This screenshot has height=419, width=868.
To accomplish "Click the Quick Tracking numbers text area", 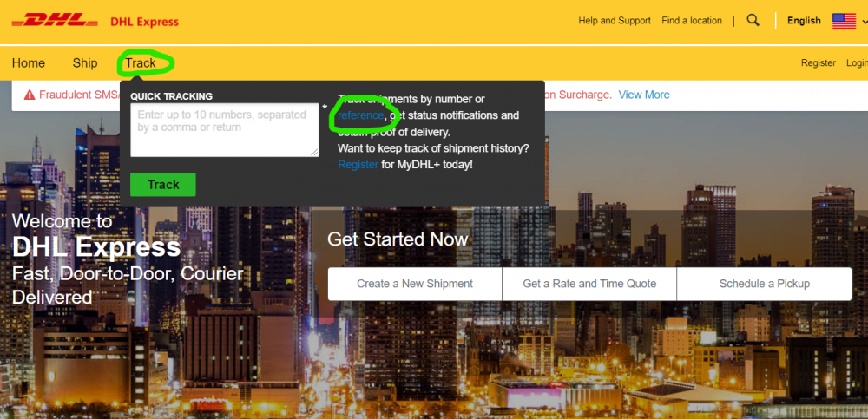I will [x=225, y=129].
